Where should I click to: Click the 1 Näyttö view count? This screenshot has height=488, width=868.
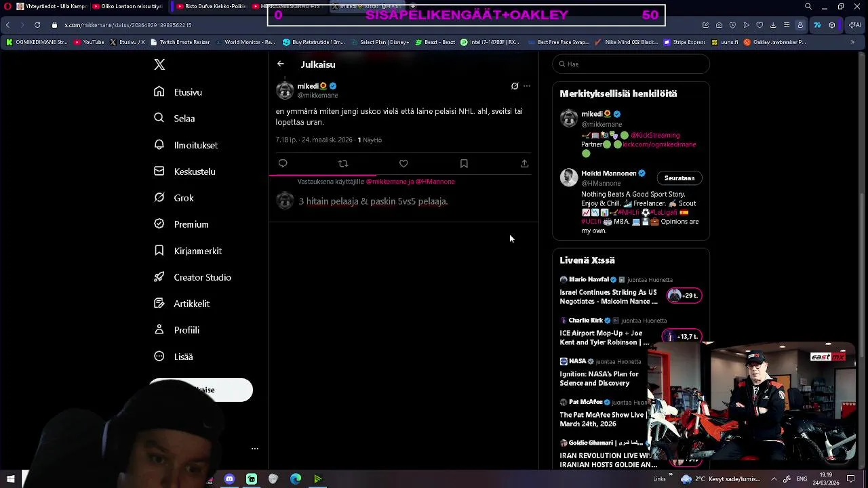coord(370,140)
